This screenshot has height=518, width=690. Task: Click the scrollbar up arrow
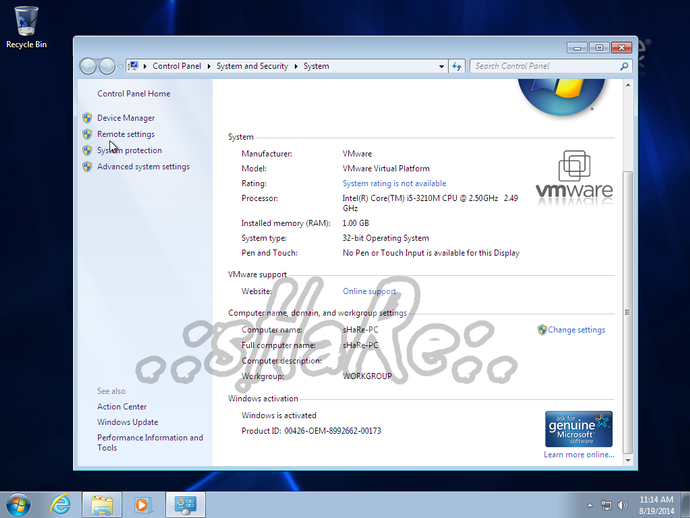point(628,85)
